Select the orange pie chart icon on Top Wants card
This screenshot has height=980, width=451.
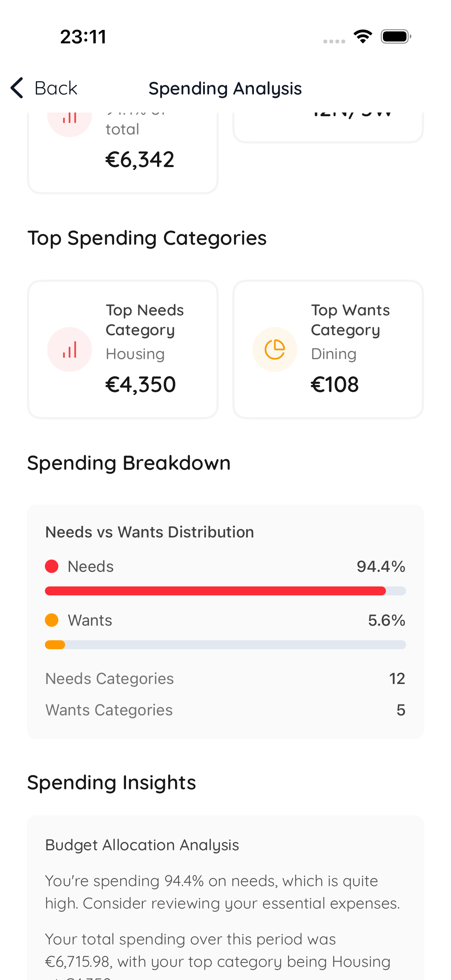click(x=275, y=349)
